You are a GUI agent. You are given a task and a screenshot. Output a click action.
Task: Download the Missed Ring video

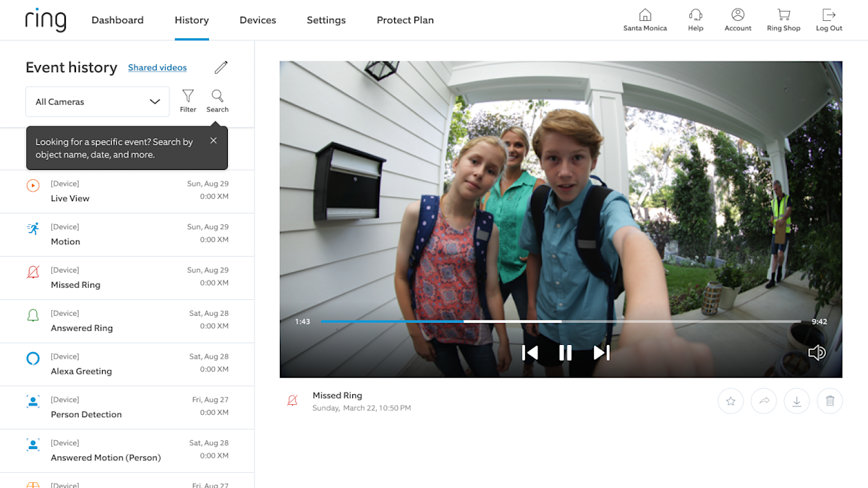click(x=796, y=401)
